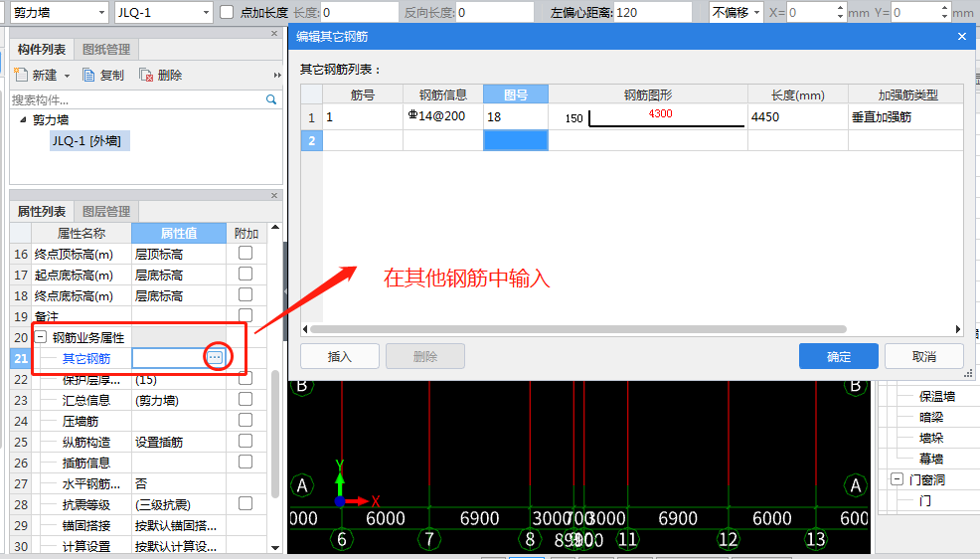Open the ellipsis button in 其它钢筋 row
Viewport: 980px width, 559px height.
click(x=215, y=358)
